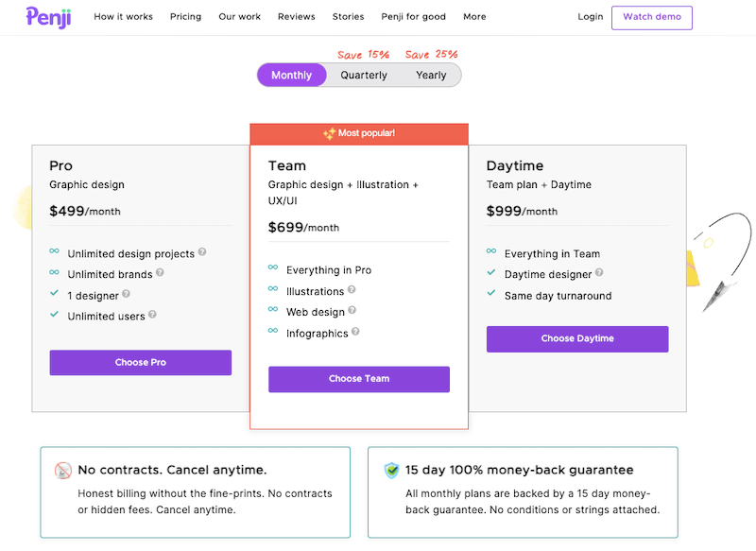
Task: Click help icon beside Illustrations
Action: coord(352,289)
